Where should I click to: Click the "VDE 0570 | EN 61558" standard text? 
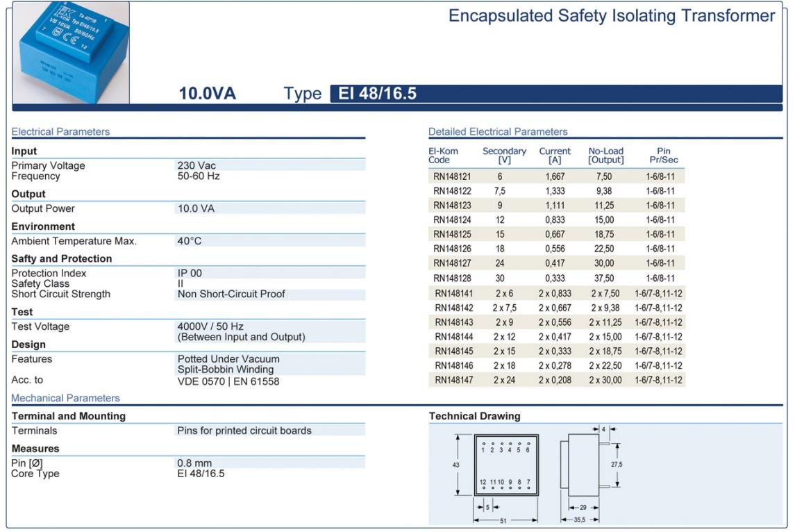point(228,381)
